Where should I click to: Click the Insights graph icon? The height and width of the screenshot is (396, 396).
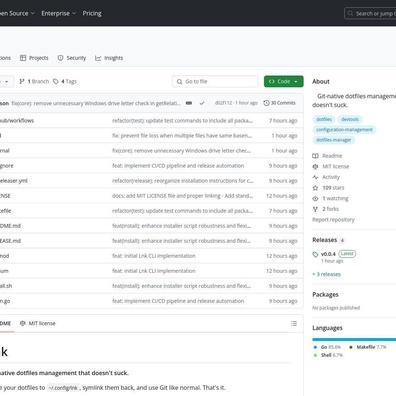pos(98,58)
